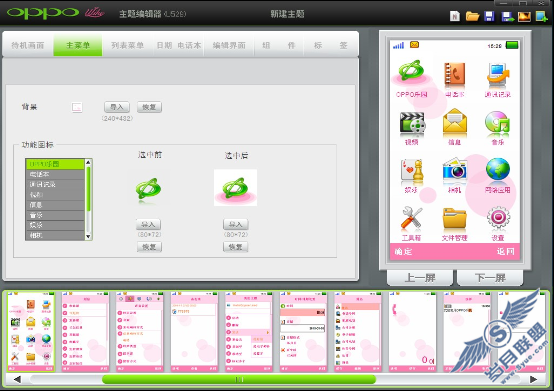
Task: Select the second thumbnail, the list menu screen
Action: coord(85,331)
